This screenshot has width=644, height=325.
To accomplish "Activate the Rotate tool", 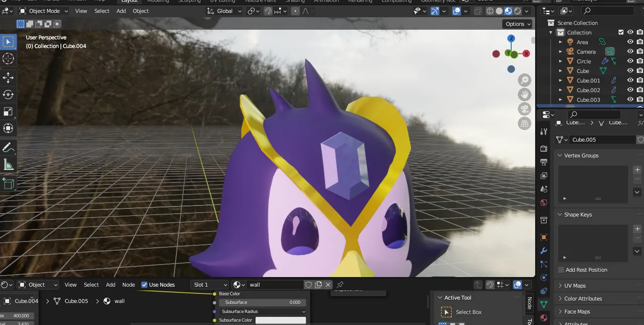I will (x=8, y=94).
